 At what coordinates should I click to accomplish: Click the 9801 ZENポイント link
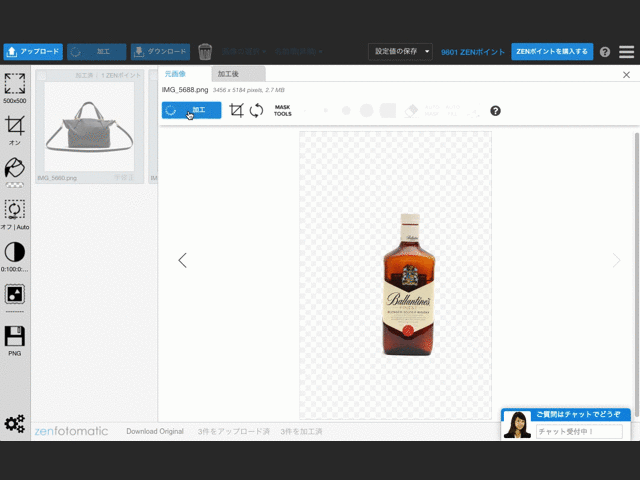click(x=473, y=52)
